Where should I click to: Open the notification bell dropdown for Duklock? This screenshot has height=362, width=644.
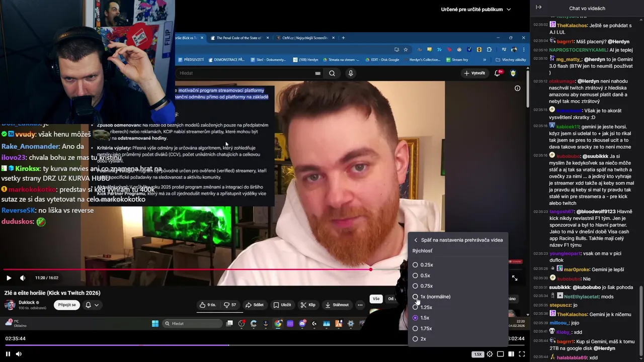[92, 305]
